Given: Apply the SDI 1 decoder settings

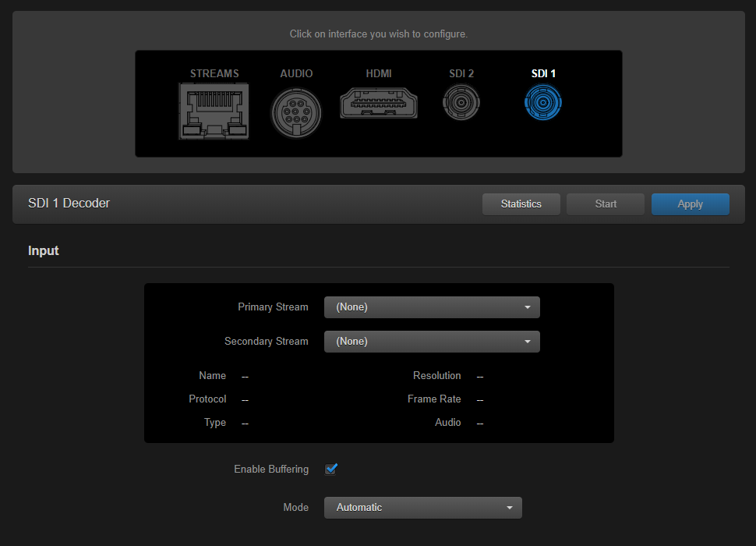Looking at the screenshot, I should tap(690, 204).
